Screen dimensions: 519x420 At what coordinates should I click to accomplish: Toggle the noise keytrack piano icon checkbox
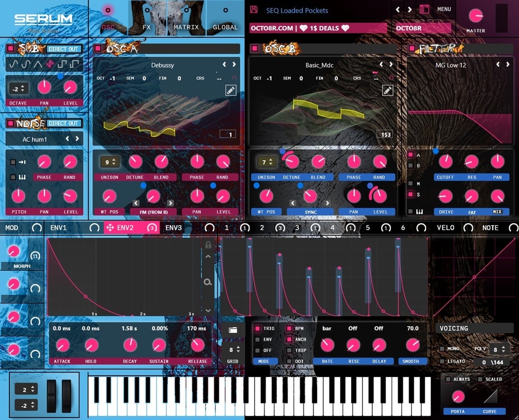(x=13, y=177)
